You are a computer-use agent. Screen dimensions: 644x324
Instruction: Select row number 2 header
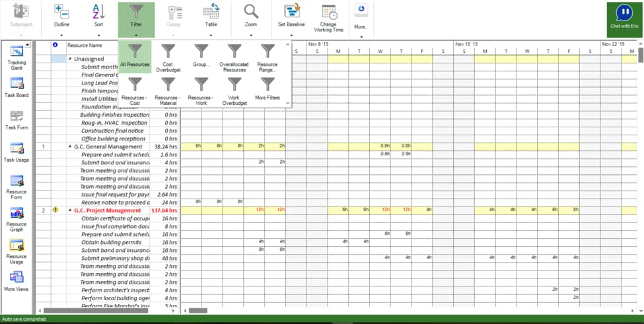coord(44,211)
